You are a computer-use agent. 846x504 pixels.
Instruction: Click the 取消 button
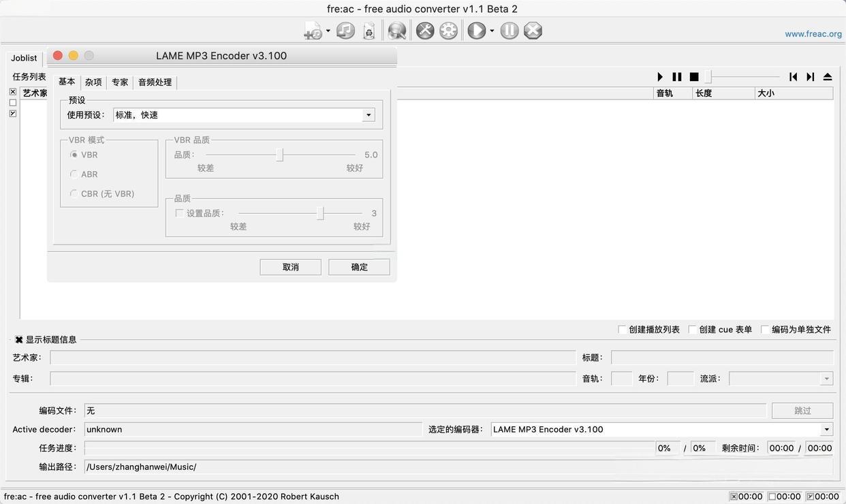click(x=291, y=267)
